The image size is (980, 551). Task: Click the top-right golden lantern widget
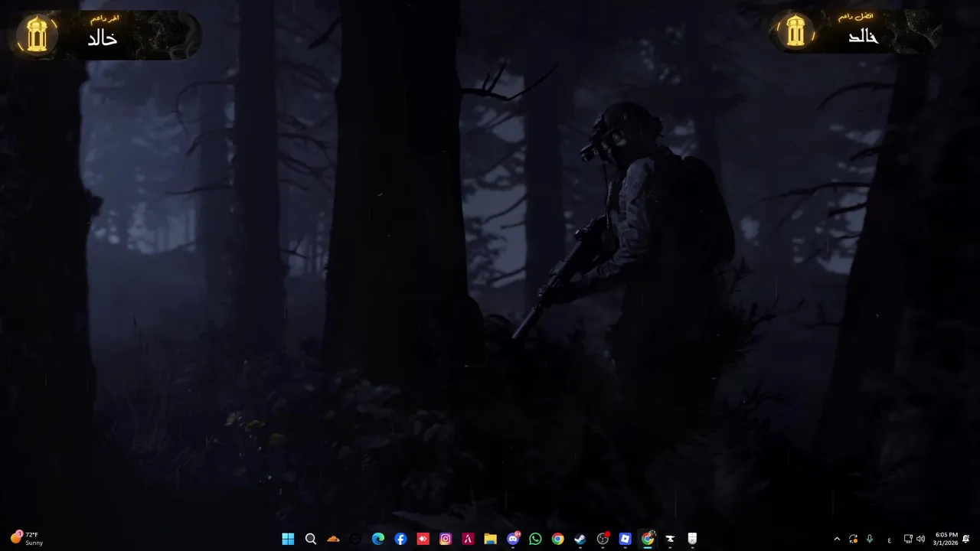coord(854,31)
